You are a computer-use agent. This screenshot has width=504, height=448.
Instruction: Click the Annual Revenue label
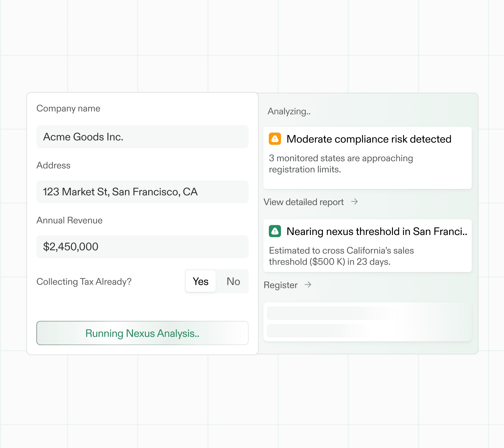click(x=69, y=220)
